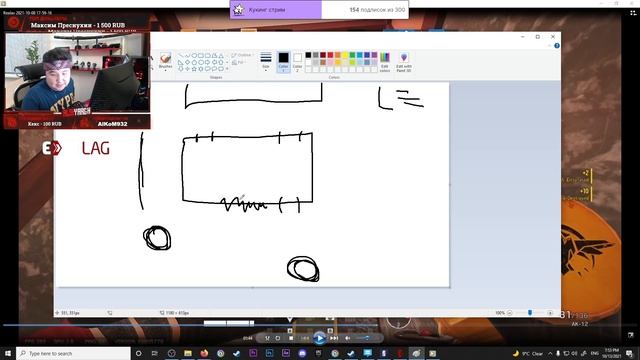Open Cortana from the taskbar
This screenshot has height=360, width=640.
pyautogui.click(x=138, y=353)
